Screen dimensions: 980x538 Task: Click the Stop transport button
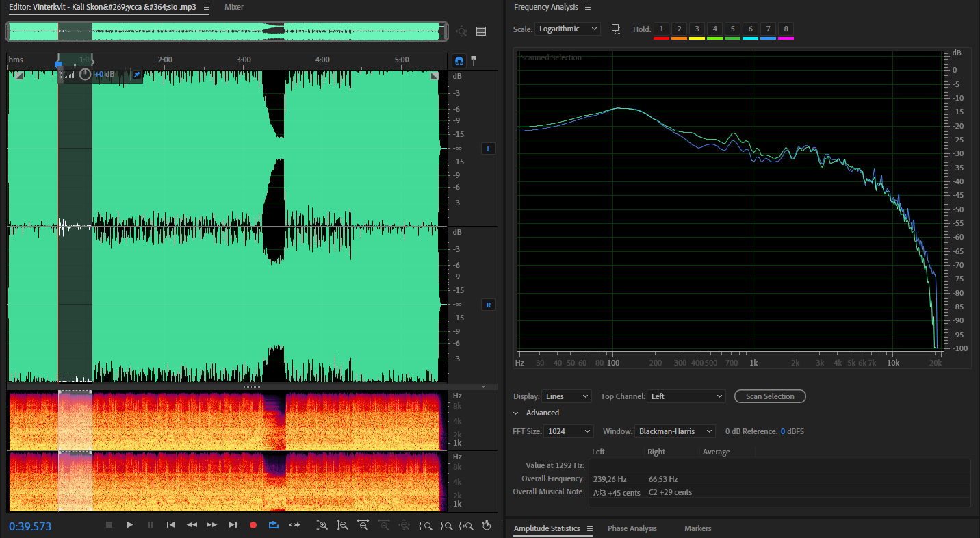[109, 524]
